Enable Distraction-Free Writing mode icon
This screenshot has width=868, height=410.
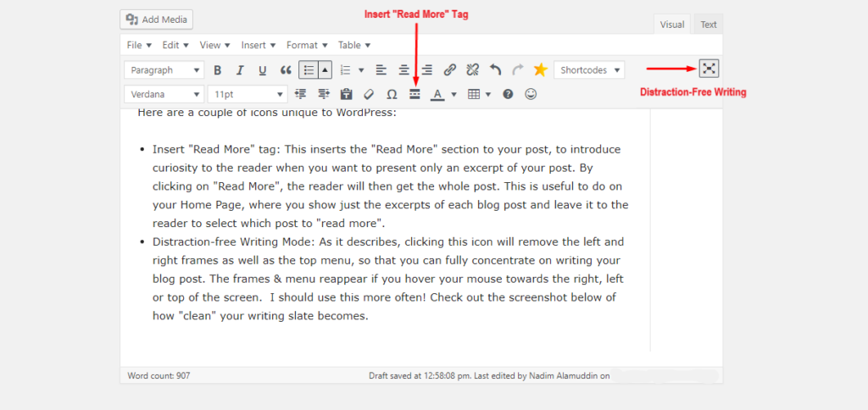tap(709, 68)
